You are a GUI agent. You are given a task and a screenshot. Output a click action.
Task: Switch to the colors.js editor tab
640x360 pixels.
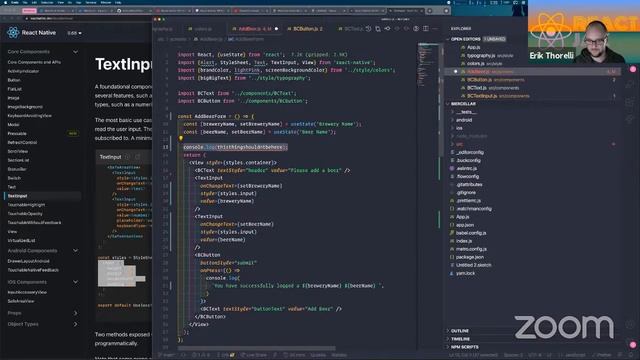click(x=201, y=29)
